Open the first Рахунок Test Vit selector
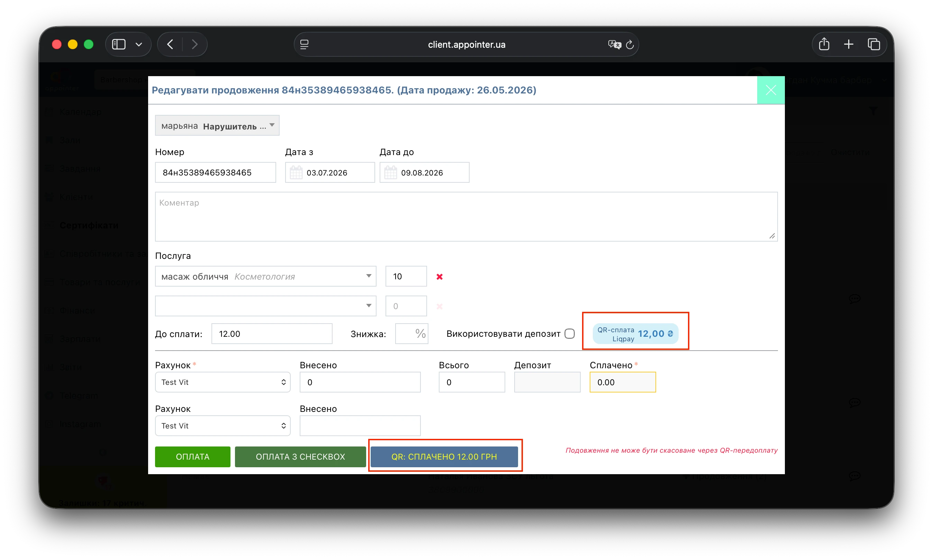Image resolution: width=933 pixels, height=560 pixels. point(223,382)
